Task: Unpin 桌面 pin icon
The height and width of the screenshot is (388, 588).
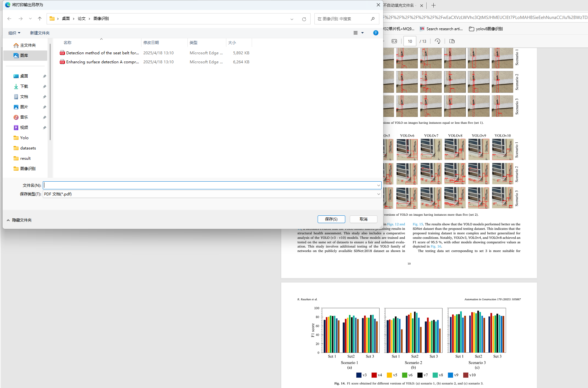Action: (x=44, y=76)
